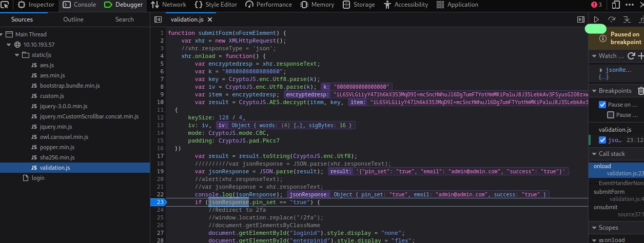
Task: Select submitForm frame in call stack
Action: click(616, 195)
